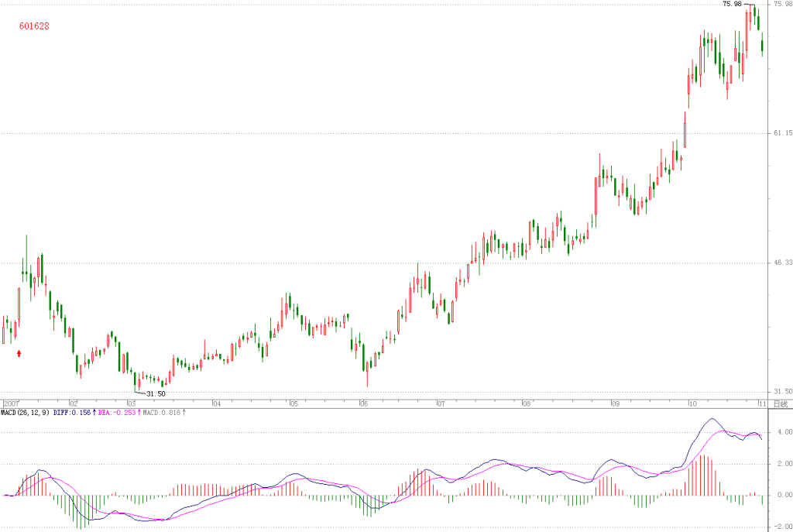The width and height of the screenshot is (793, 532).
Task: Select the 09 month marker on timeline
Action: [x=615, y=403]
